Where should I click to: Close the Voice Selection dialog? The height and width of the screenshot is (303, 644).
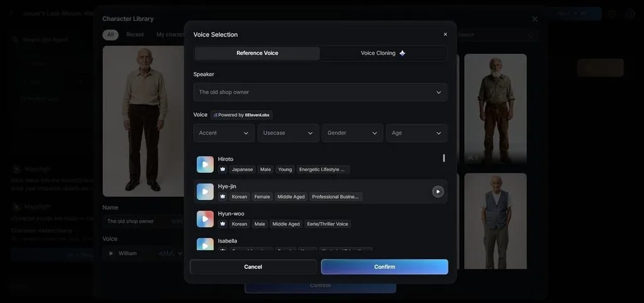click(445, 35)
